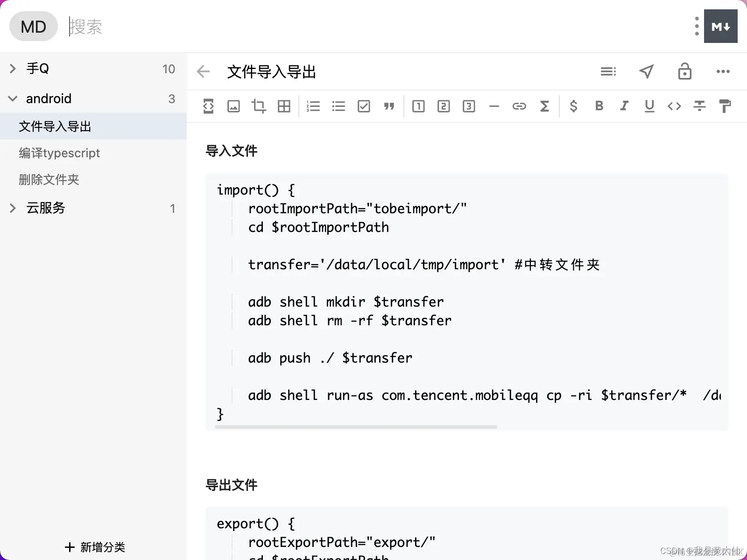Viewport: 747px width, 560px height.
Task: Click the 'adb shell rm -rf $transfer' line
Action: pos(350,321)
